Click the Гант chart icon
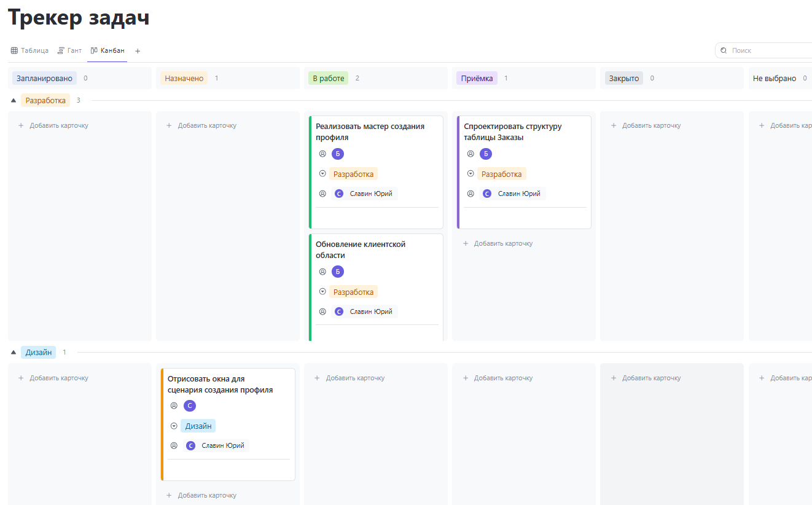This screenshot has height=505, width=812. 61,50
